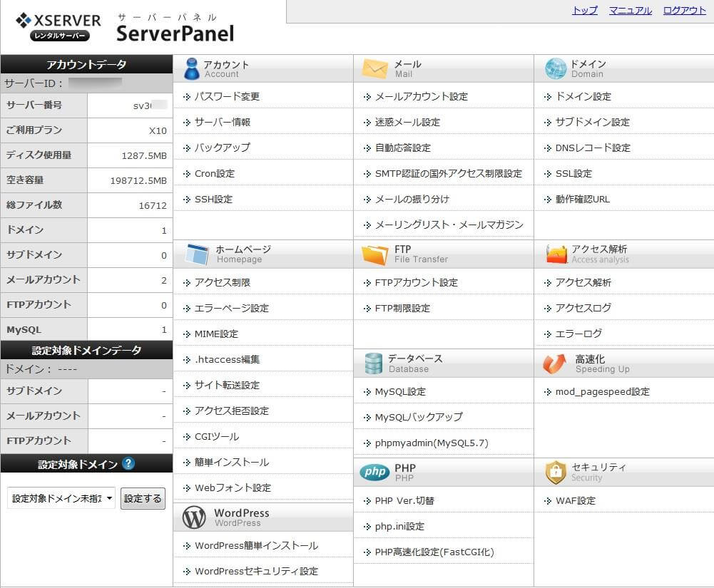The image size is (714, 588).
Task: Click the Security category padlock icon
Action: coord(556,473)
